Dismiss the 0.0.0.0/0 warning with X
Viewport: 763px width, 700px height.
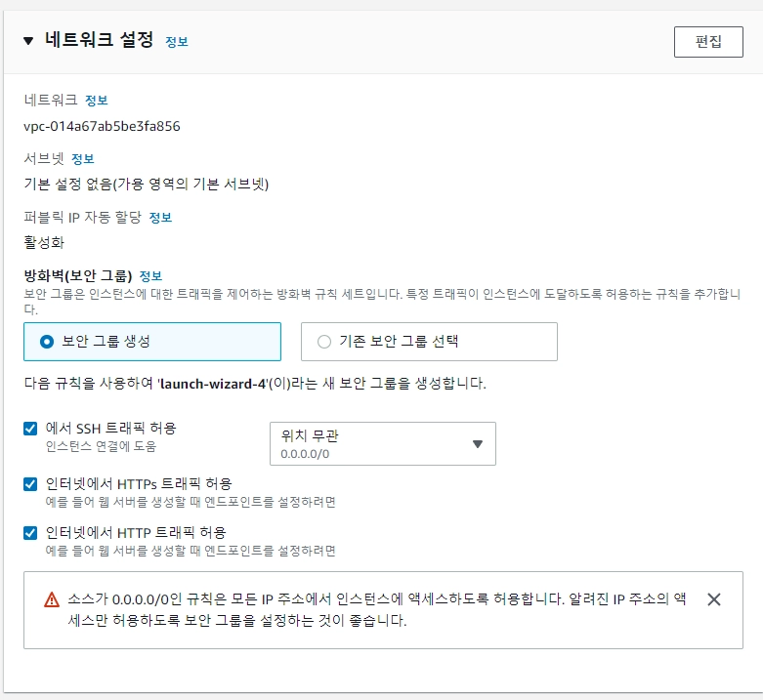713,599
